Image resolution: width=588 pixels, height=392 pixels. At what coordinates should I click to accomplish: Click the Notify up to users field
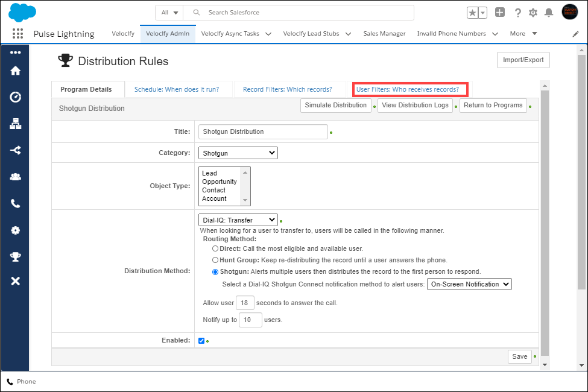click(x=250, y=320)
